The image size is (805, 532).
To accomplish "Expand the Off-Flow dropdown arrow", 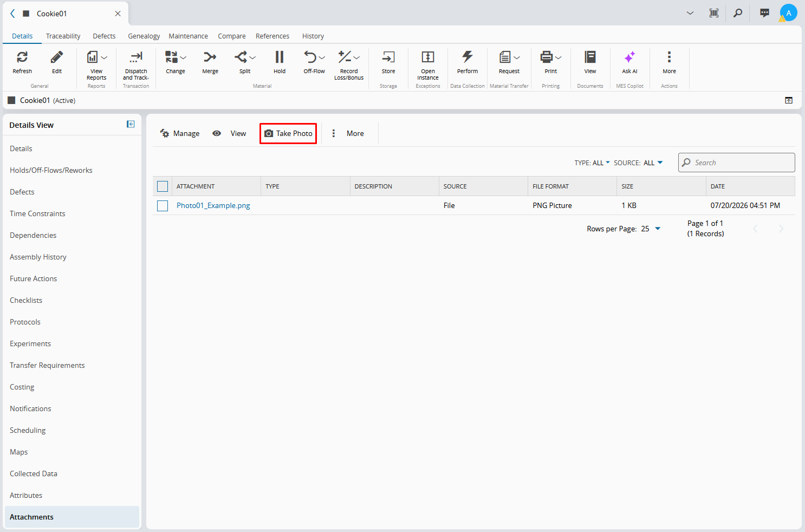I will pyautogui.click(x=322, y=57).
